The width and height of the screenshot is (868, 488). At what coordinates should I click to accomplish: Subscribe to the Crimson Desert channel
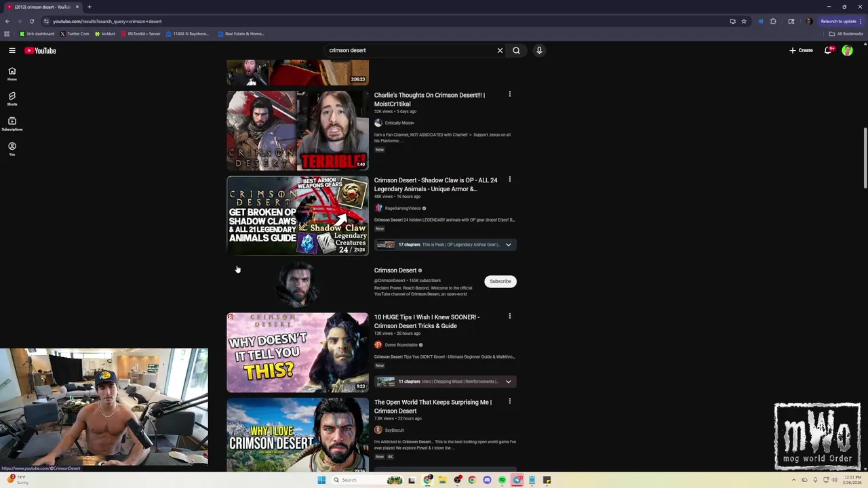pos(500,281)
